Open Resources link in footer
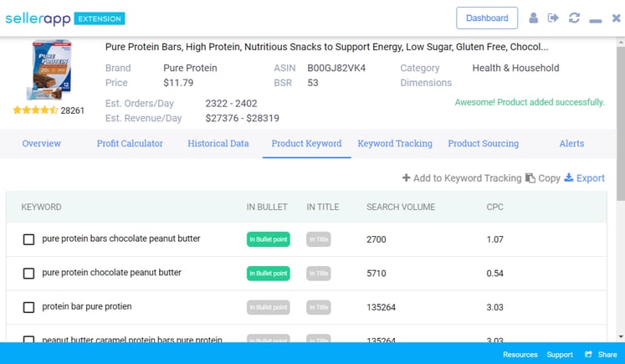 point(520,355)
